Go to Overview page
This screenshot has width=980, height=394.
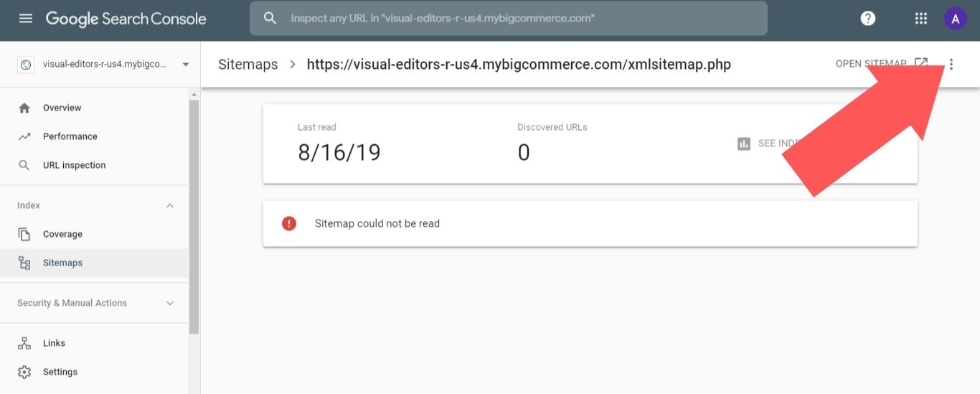tap(62, 108)
